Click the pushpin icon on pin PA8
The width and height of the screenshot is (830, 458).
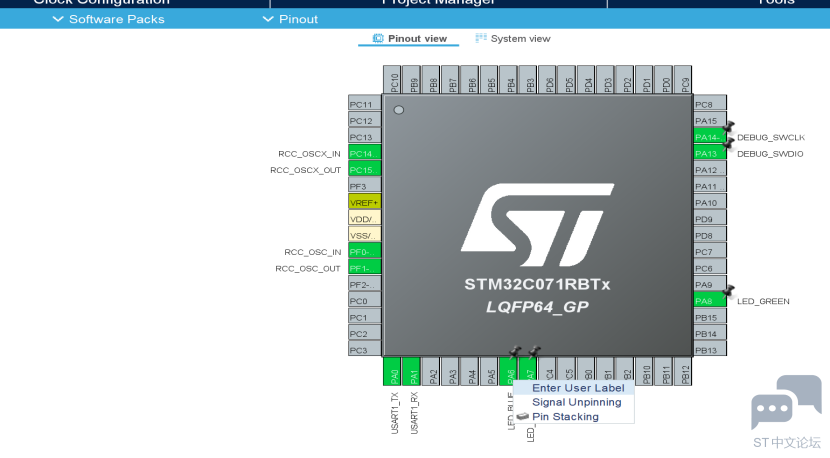(728, 291)
